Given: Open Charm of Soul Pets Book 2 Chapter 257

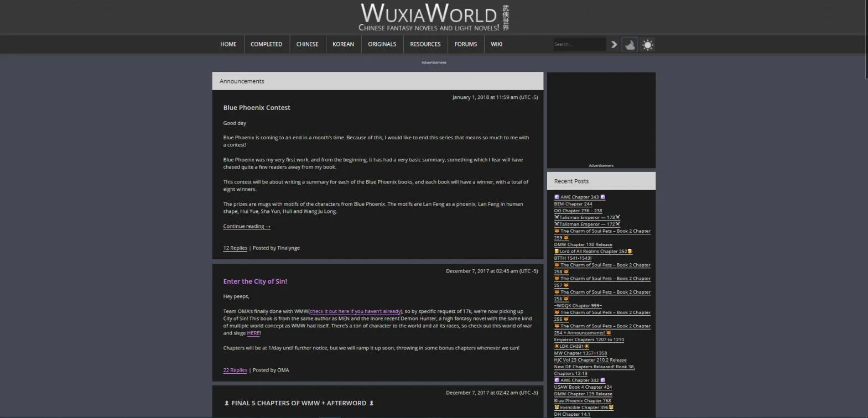Looking at the screenshot, I should (x=602, y=282).
